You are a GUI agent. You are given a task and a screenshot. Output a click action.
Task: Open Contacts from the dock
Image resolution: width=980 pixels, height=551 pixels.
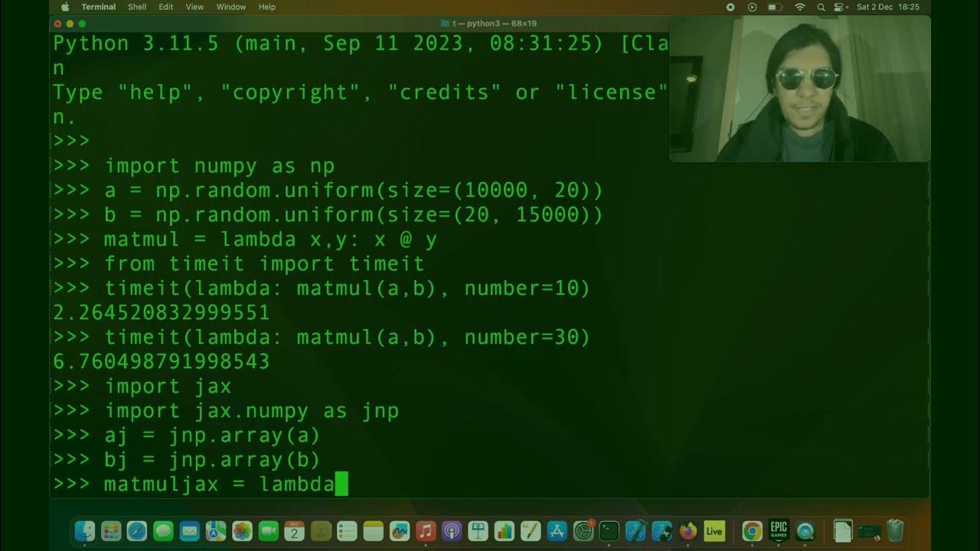click(321, 530)
